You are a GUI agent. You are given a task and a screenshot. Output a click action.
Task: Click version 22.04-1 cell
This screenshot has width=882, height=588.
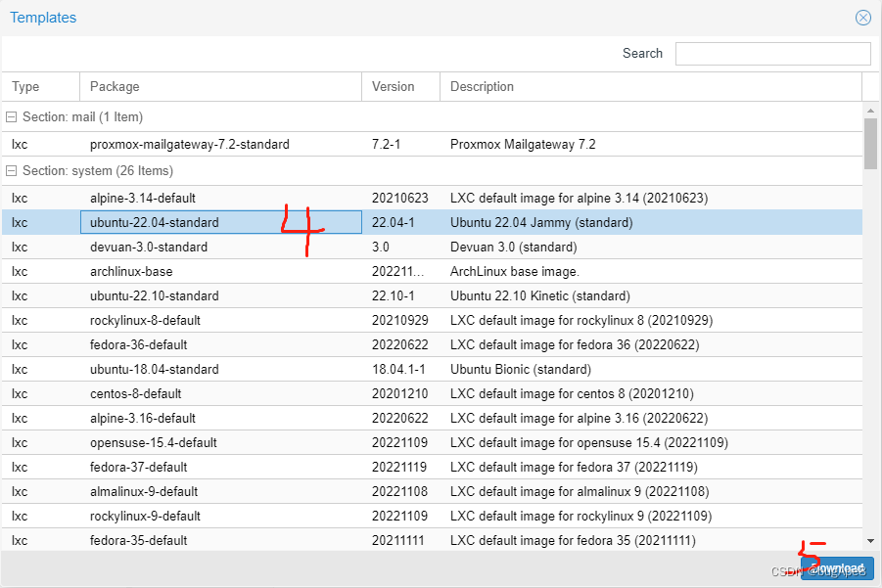tap(394, 223)
